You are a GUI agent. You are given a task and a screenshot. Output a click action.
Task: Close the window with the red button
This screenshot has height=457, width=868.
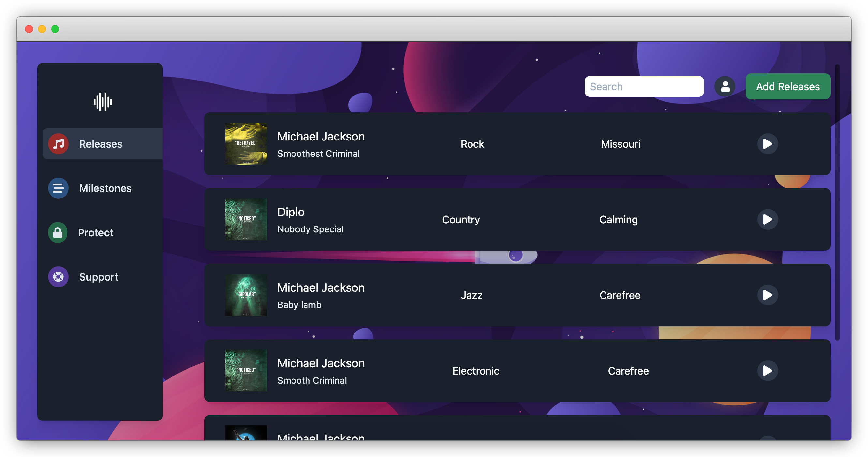(x=29, y=29)
